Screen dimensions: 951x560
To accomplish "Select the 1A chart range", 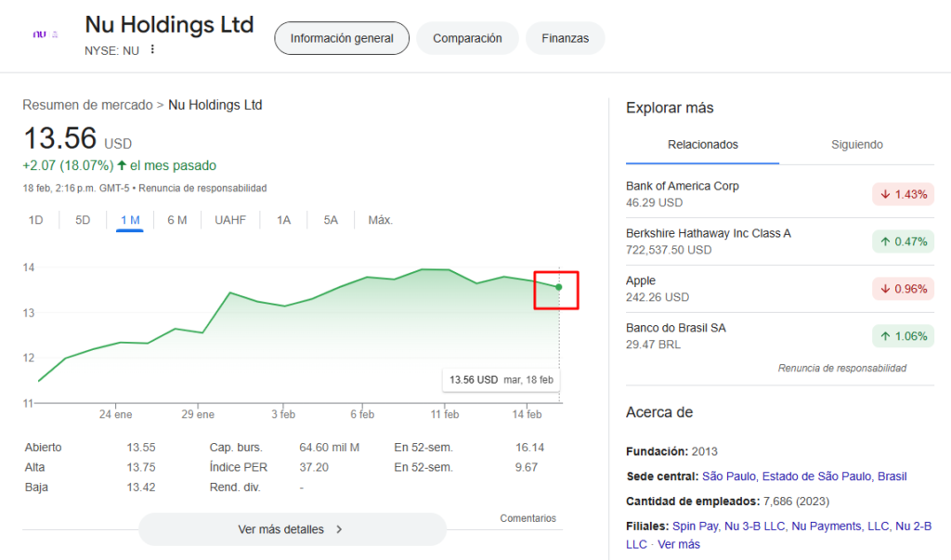I will click(x=284, y=220).
